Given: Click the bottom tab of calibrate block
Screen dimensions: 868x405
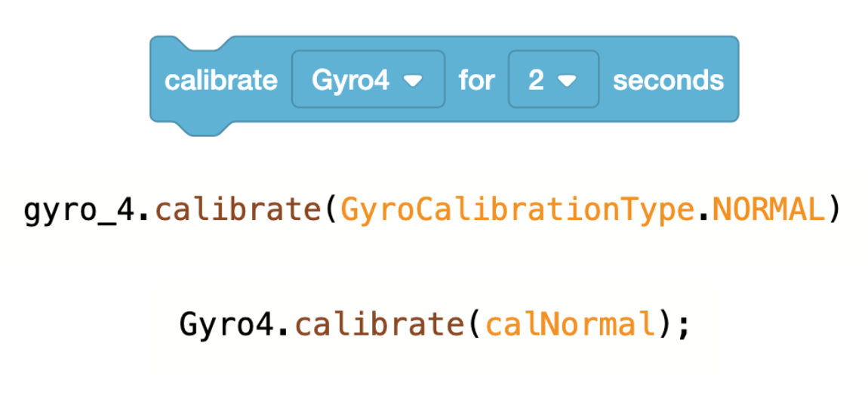Looking at the screenshot, I should click(200, 128).
